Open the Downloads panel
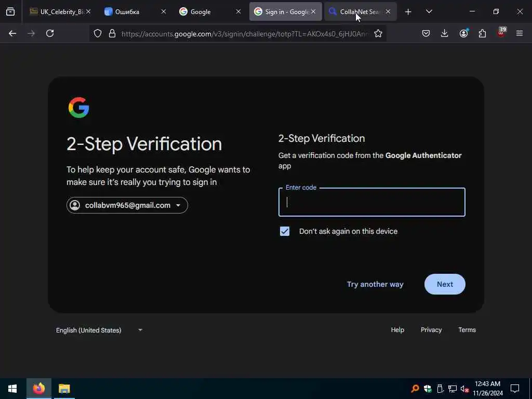This screenshot has height=399, width=532. 445,33
